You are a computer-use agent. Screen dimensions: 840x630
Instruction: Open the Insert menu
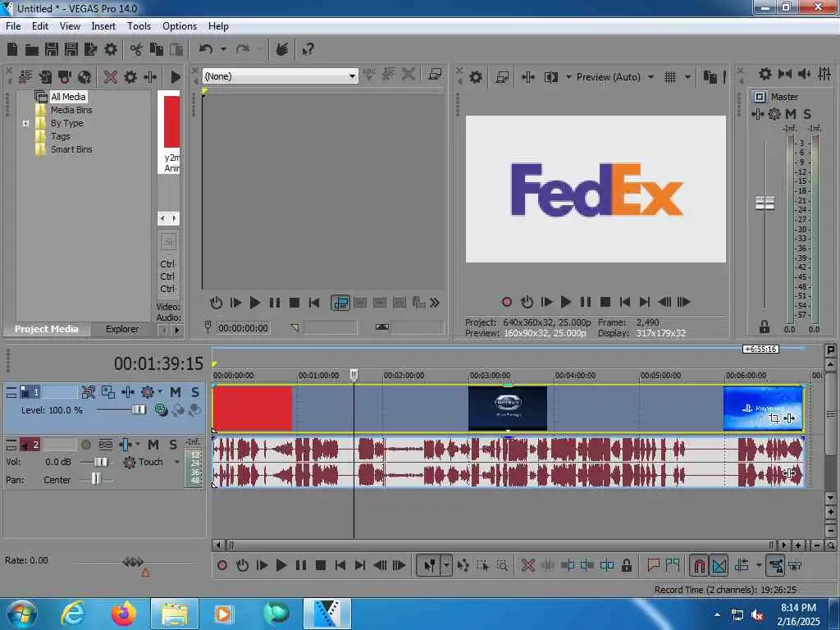[103, 25]
